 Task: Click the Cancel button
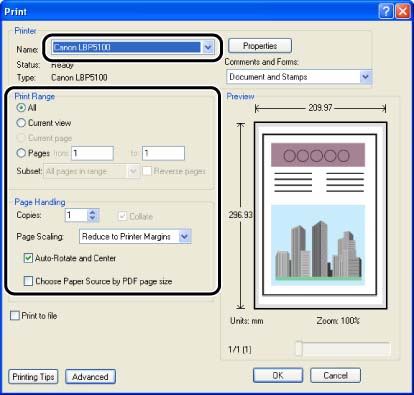[x=335, y=375]
